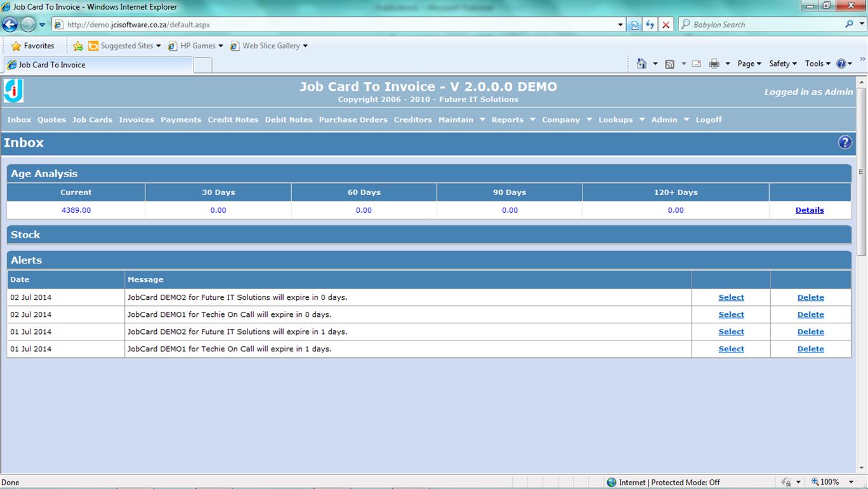The image size is (868, 489).
Task: Open the Purchase Orders page
Action: click(x=353, y=119)
